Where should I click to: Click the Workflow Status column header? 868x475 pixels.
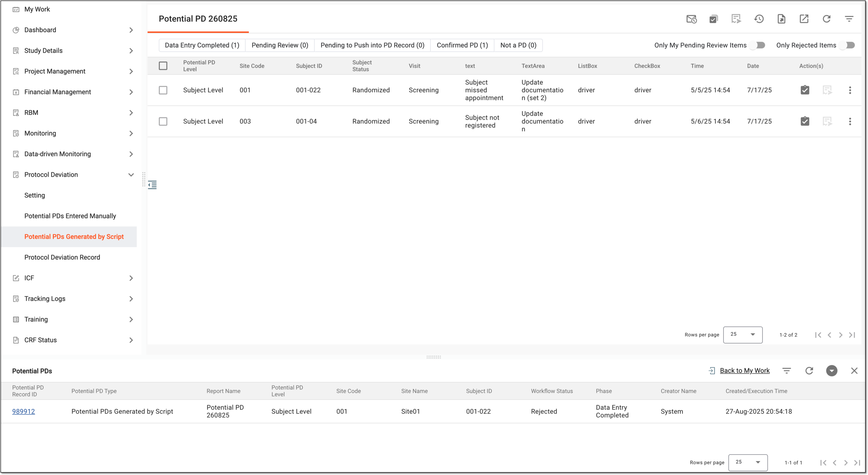point(552,391)
